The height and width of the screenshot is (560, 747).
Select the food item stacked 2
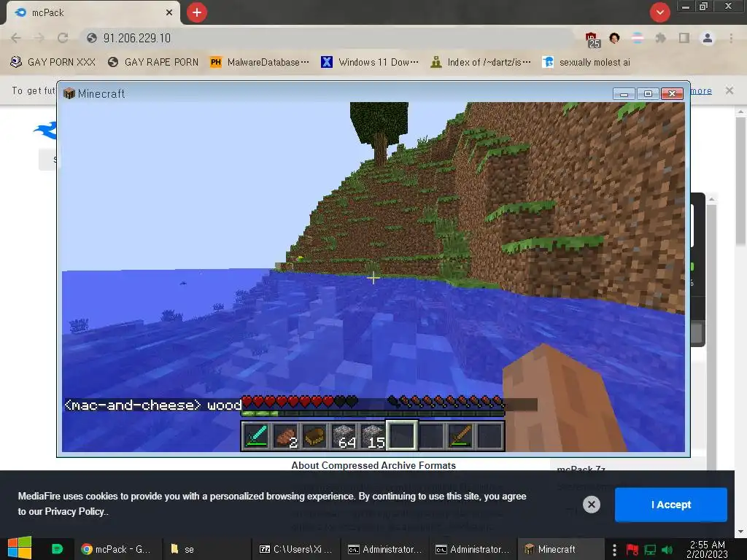(x=286, y=436)
